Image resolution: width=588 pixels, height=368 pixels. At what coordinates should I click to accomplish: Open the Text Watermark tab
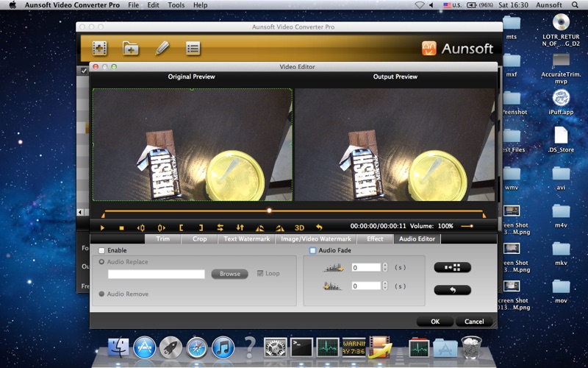click(x=246, y=238)
